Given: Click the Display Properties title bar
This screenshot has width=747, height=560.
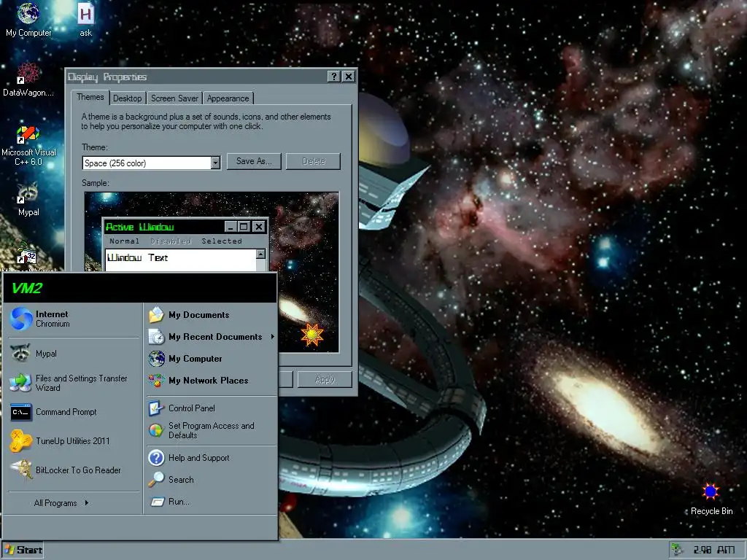Looking at the screenshot, I should click(x=196, y=77).
